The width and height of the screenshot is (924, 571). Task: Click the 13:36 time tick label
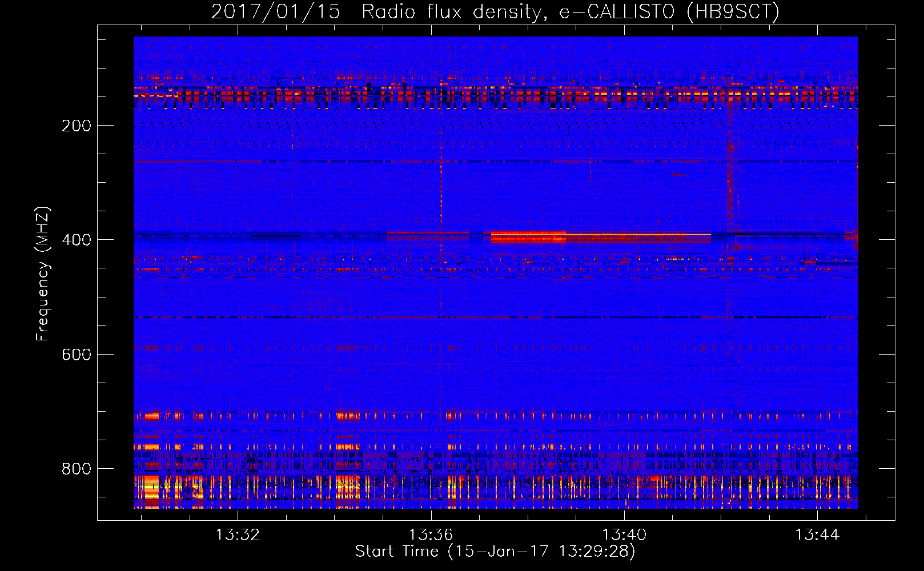pyautogui.click(x=431, y=534)
